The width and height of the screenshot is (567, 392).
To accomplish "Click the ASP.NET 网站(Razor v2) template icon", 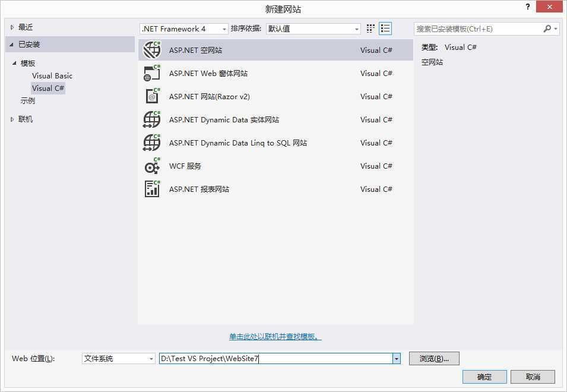I will pos(153,96).
